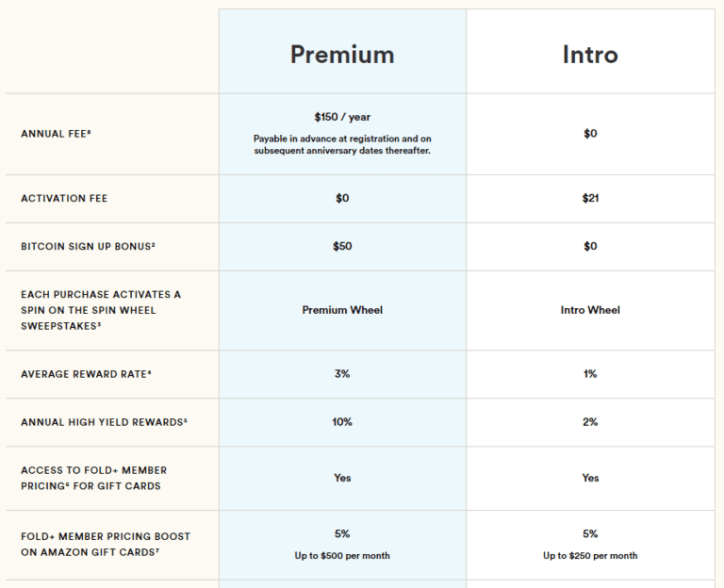
Task: Click the Bitcoin Sign Up Bonus label
Action: pyautogui.click(x=88, y=247)
